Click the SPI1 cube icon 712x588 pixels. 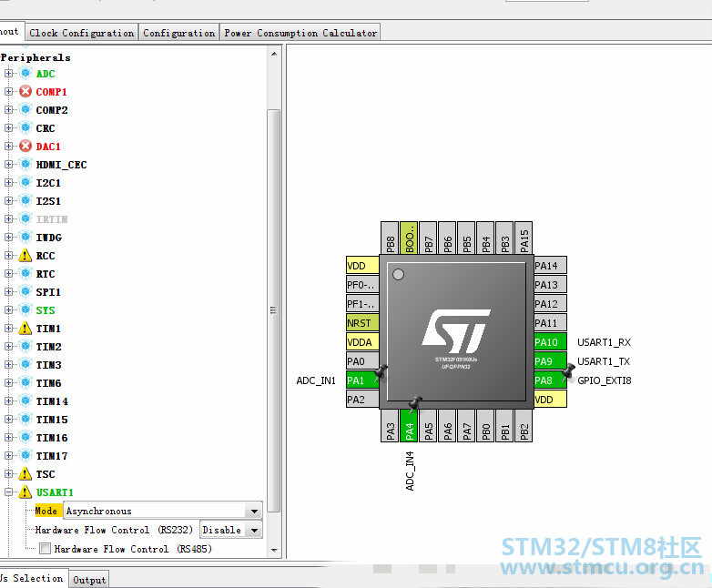[25, 291]
